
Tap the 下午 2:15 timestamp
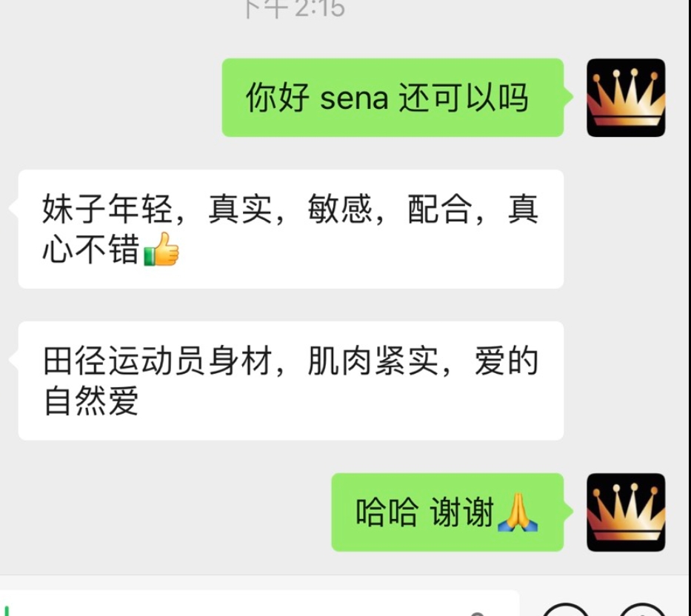click(x=294, y=9)
